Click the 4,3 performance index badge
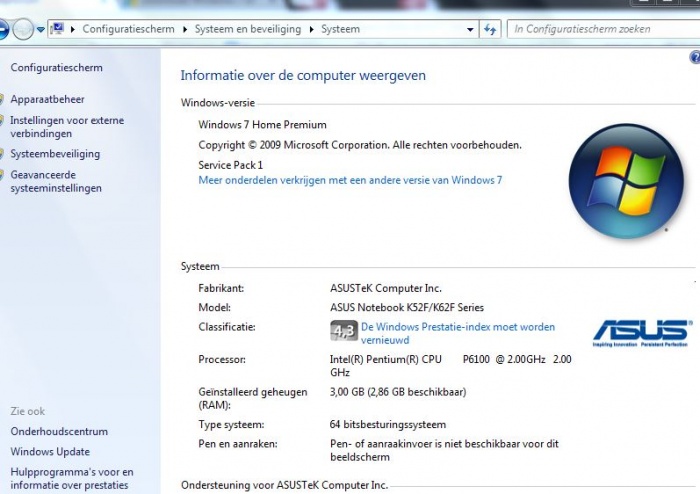This screenshot has height=494, width=700. (x=344, y=330)
